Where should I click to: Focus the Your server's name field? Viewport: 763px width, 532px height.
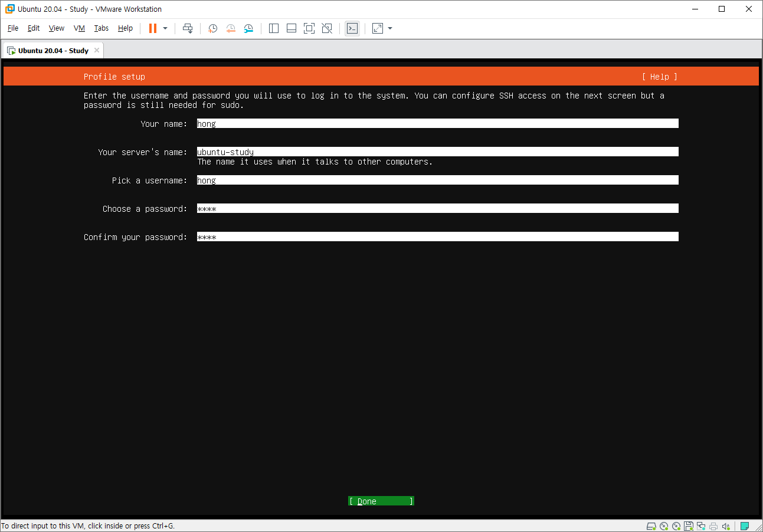click(x=438, y=152)
